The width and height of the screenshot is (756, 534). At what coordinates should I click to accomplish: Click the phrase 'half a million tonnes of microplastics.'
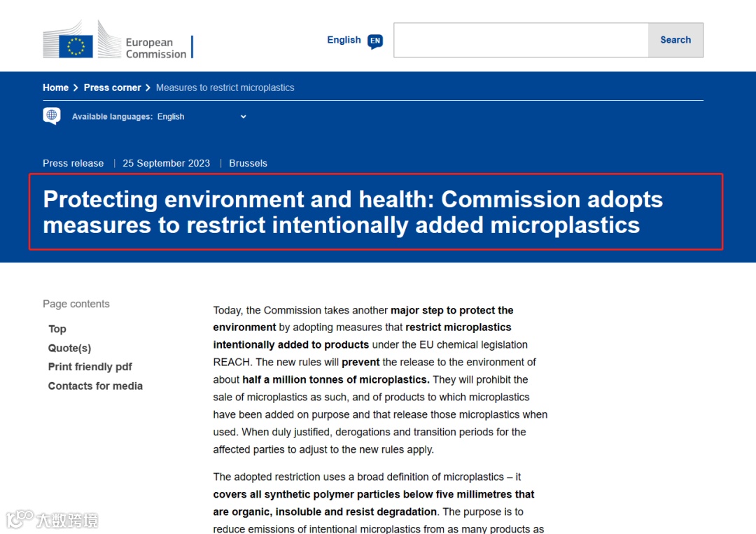pyautogui.click(x=335, y=380)
